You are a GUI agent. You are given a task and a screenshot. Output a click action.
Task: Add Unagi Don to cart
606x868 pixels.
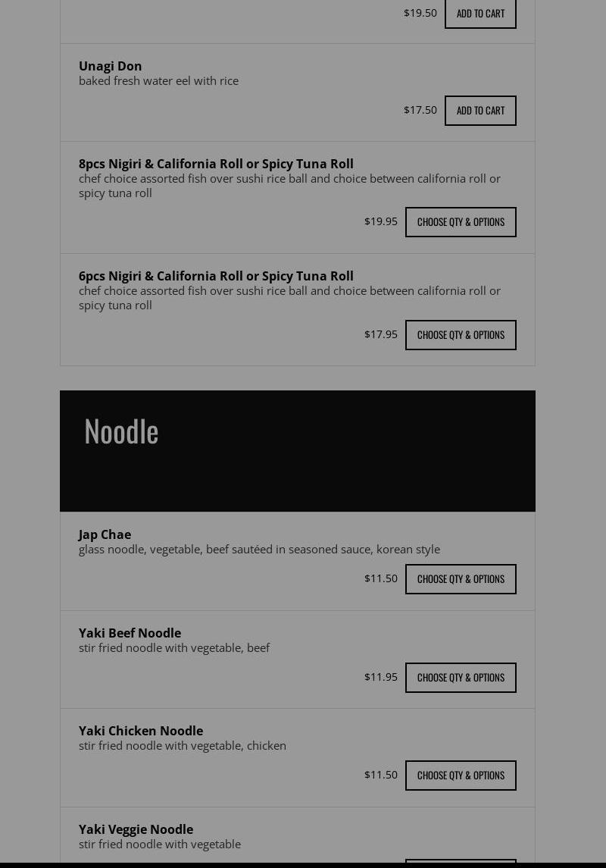coord(480,111)
